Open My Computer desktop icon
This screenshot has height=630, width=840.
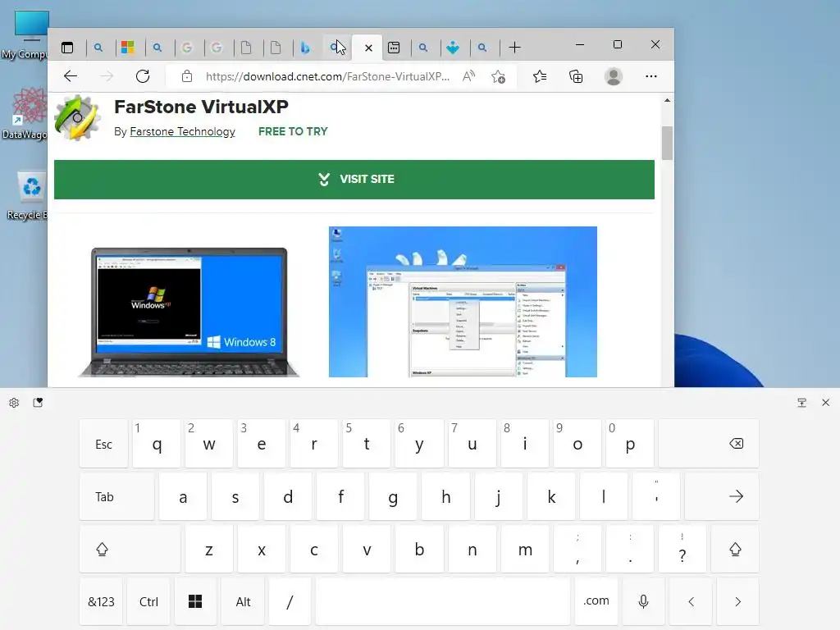pos(27,34)
